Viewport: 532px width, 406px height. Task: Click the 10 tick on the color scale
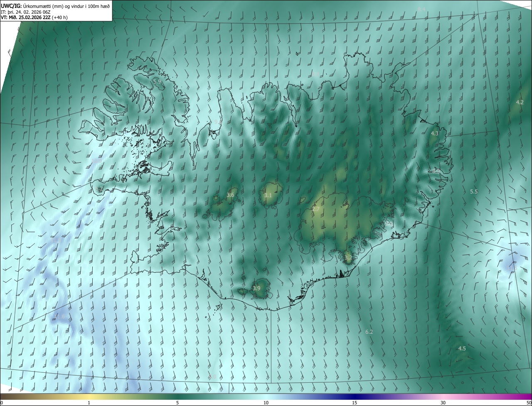(x=266, y=403)
